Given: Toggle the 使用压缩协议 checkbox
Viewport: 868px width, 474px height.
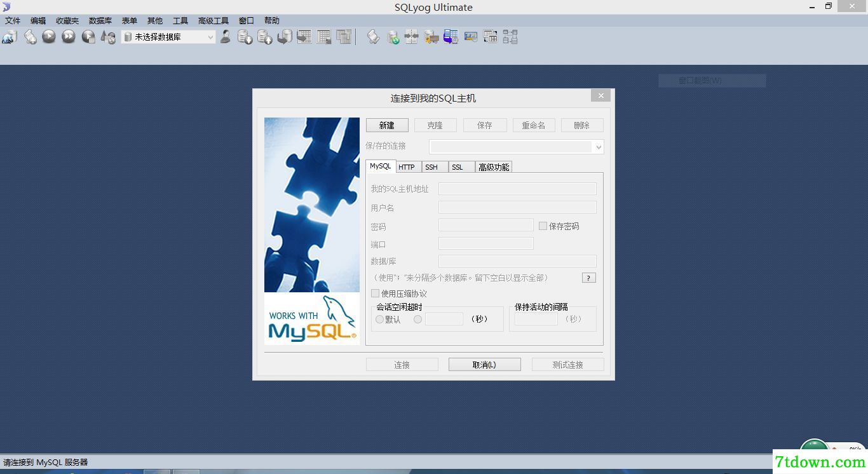Looking at the screenshot, I should pos(375,293).
